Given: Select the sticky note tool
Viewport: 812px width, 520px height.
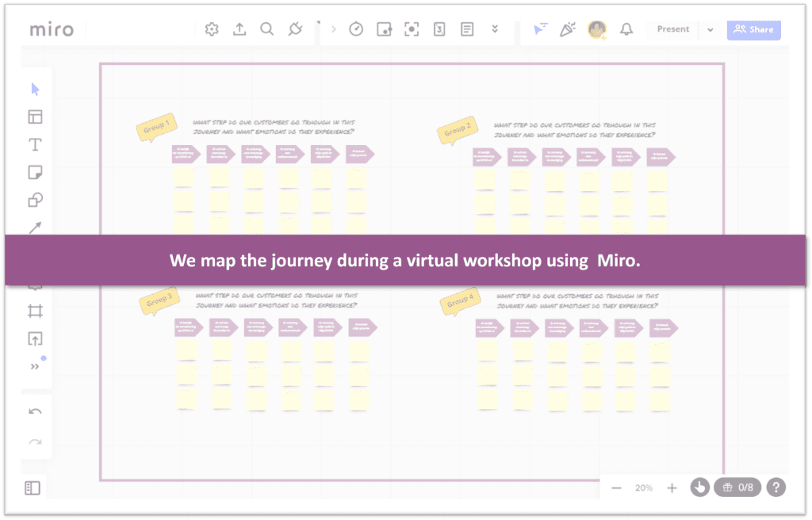Looking at the screenshot, I should click(35, 172).
